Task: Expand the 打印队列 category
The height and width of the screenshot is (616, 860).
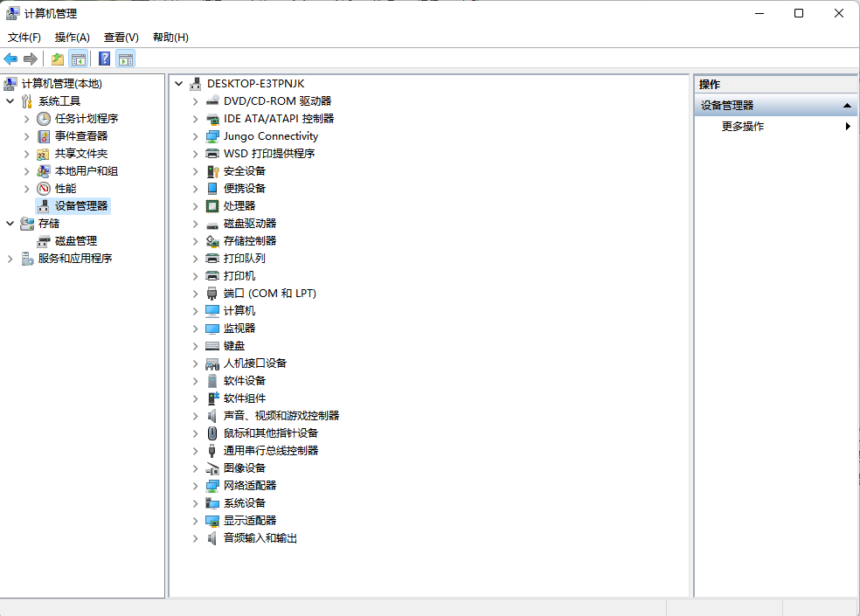Action: pos(195,259)
